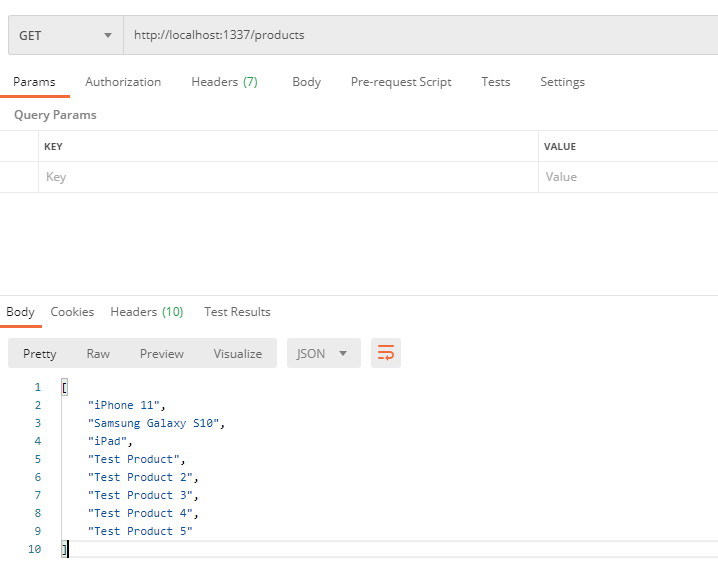The image size is (718, 586).
Task: Switch to the Raw response view
Action: pos(98,354)
